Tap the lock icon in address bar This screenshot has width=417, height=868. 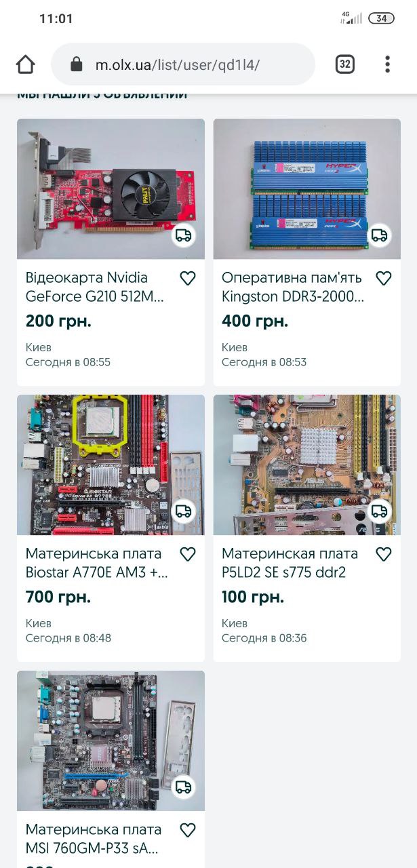(77, 65)
